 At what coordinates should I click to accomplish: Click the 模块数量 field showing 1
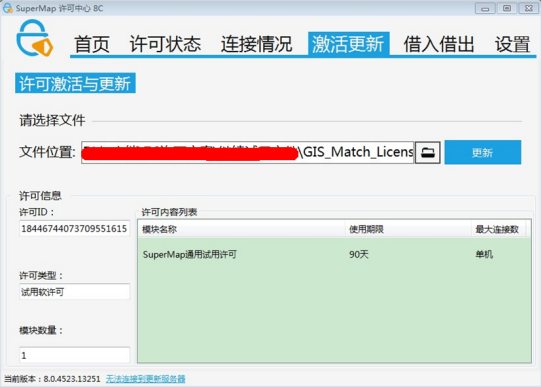(75, 355)
